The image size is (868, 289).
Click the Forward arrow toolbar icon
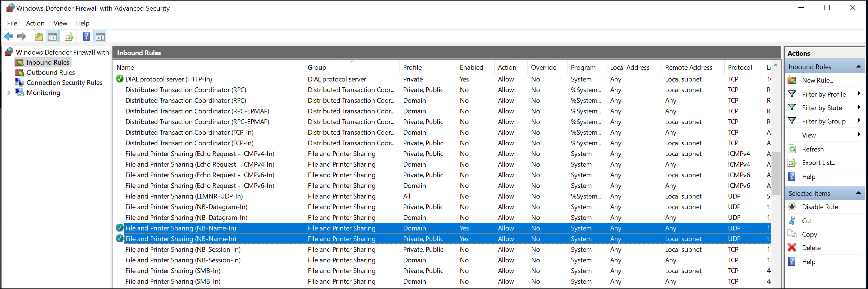click(x=22, y=36)
